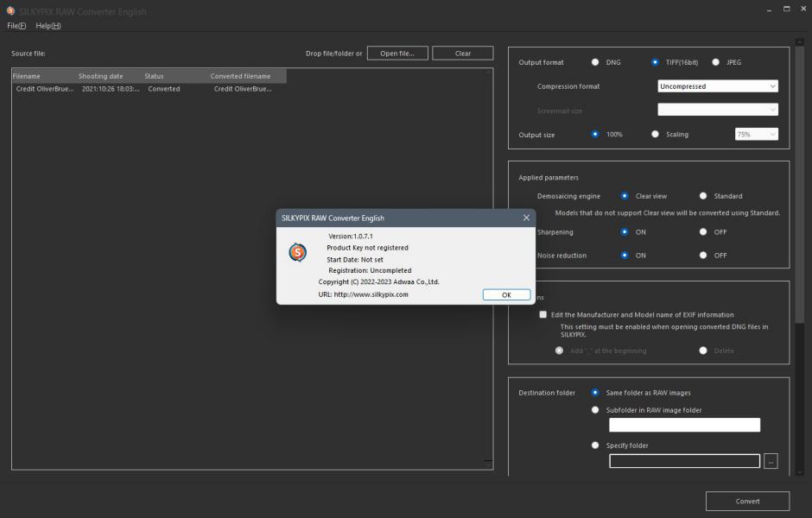Minimize the SILKYPIX RAW Converter window
Image resolution: width=812 pixels, height=518 pixels.
point(769,9)
